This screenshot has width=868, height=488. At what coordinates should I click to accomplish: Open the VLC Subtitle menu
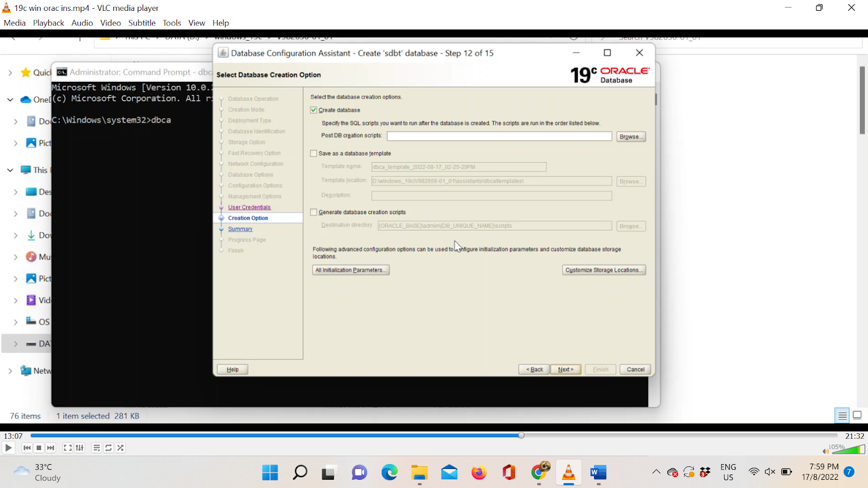coord(142,23)
